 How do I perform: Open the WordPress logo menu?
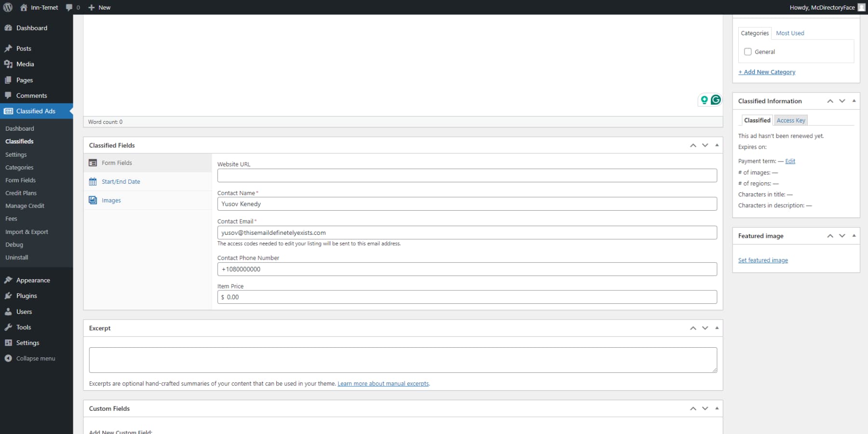click(7, 7)
